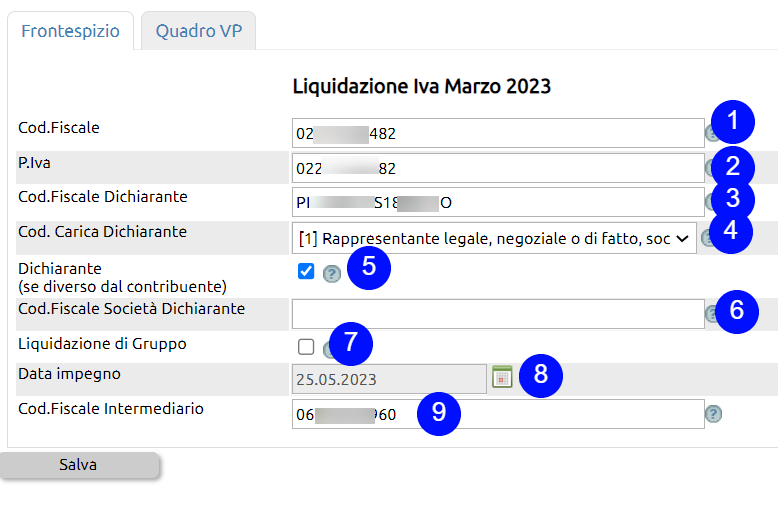The width and height of the screenshot is (778, 524).
Task: Click the Data impegno date field
Action: coord(389,379)
